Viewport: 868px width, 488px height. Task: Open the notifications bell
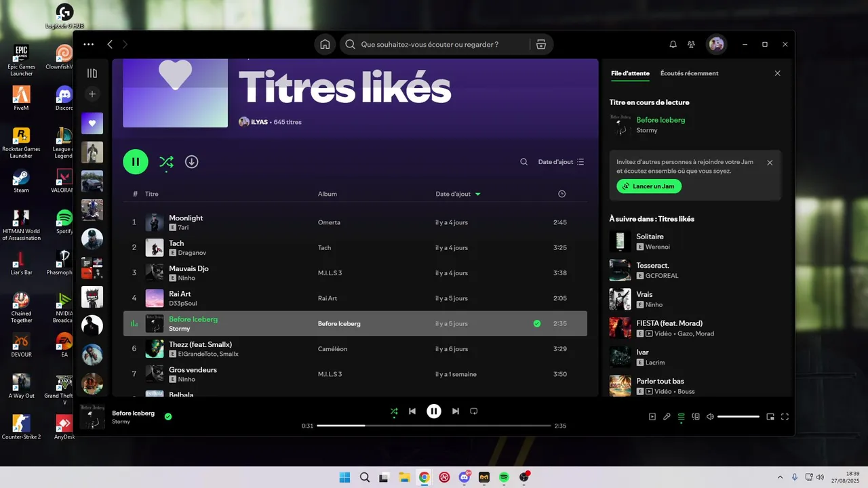[673, 44]
